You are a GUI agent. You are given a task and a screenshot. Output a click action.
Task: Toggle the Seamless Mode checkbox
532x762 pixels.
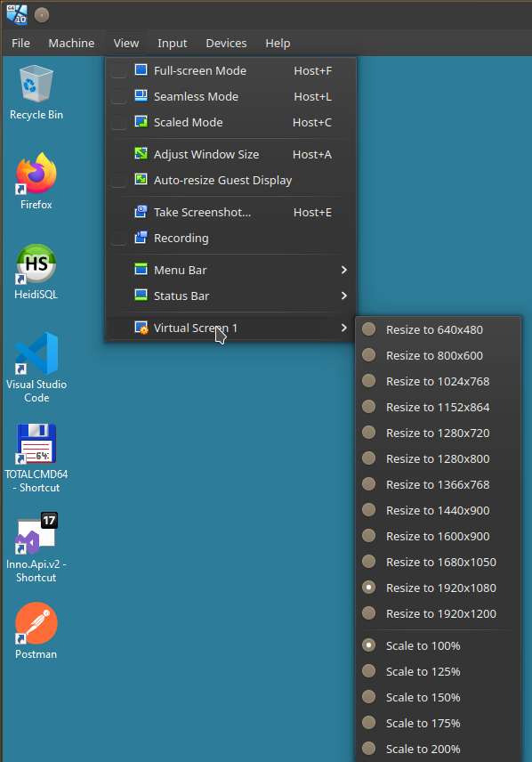point(119,96)
